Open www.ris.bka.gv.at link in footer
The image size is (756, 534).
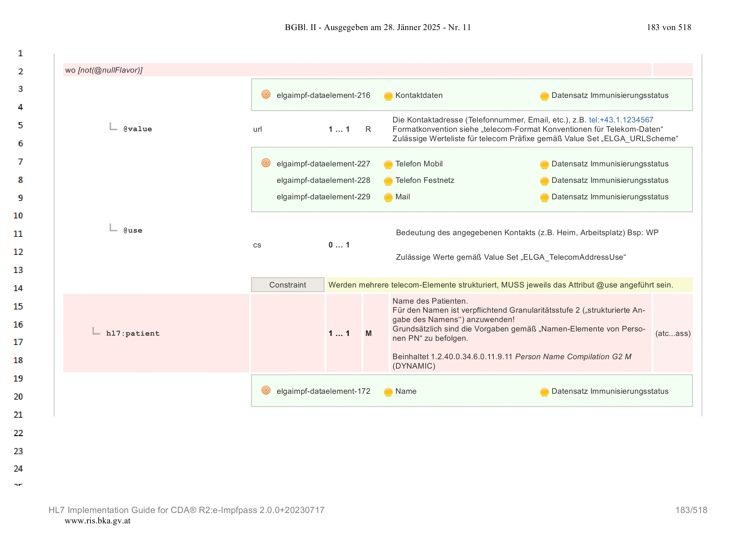click(x=97, y=521)
